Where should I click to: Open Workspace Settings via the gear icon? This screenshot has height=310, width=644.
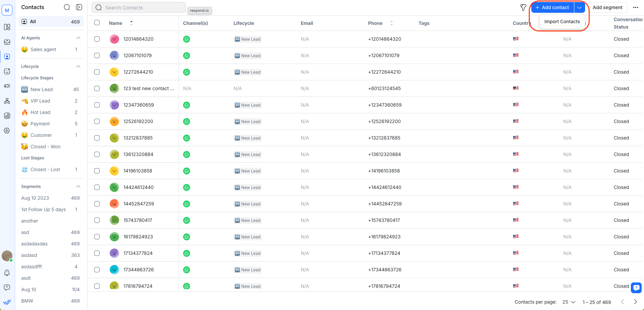tap(7, 130)
